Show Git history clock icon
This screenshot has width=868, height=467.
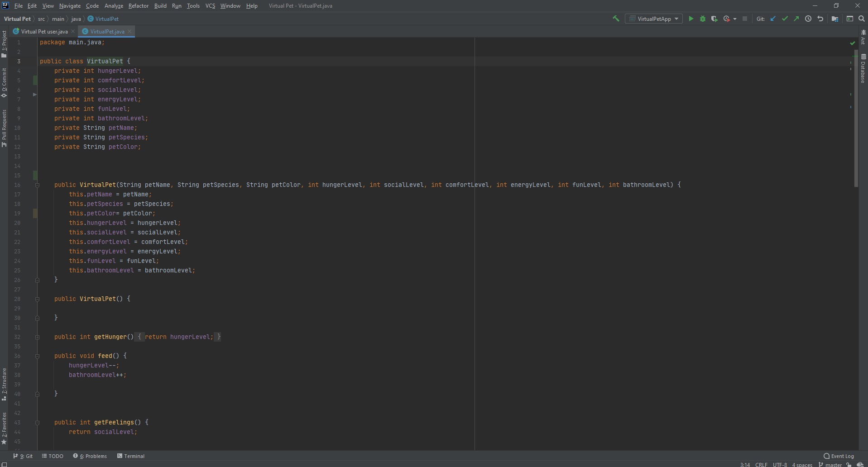[x=808, y=19]
